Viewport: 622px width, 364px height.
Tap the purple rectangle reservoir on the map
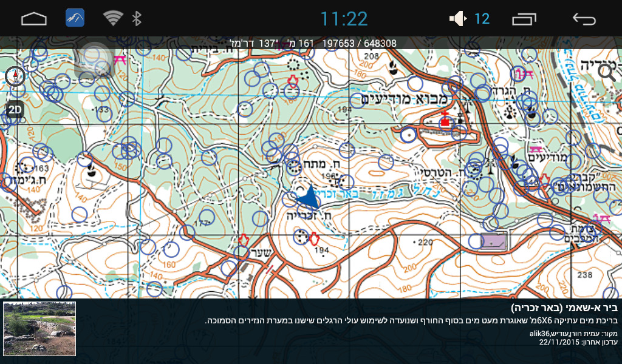tap(492, 241)
